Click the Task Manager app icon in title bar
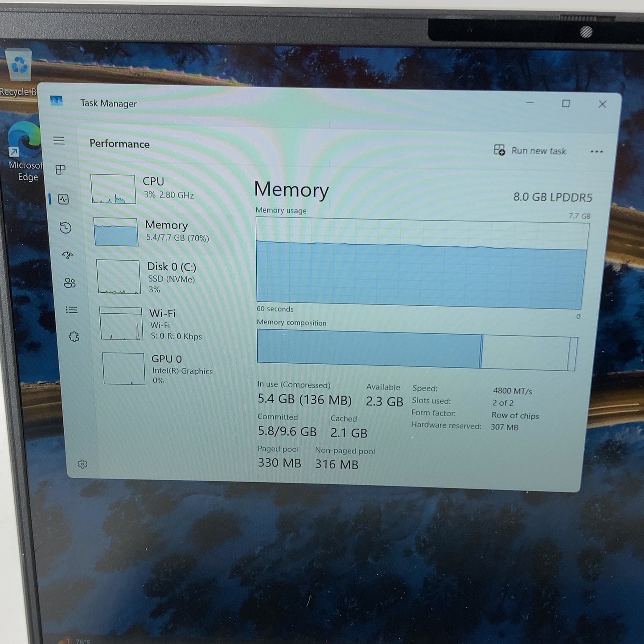This screenshot has height=644, width=644. [57, 101]
